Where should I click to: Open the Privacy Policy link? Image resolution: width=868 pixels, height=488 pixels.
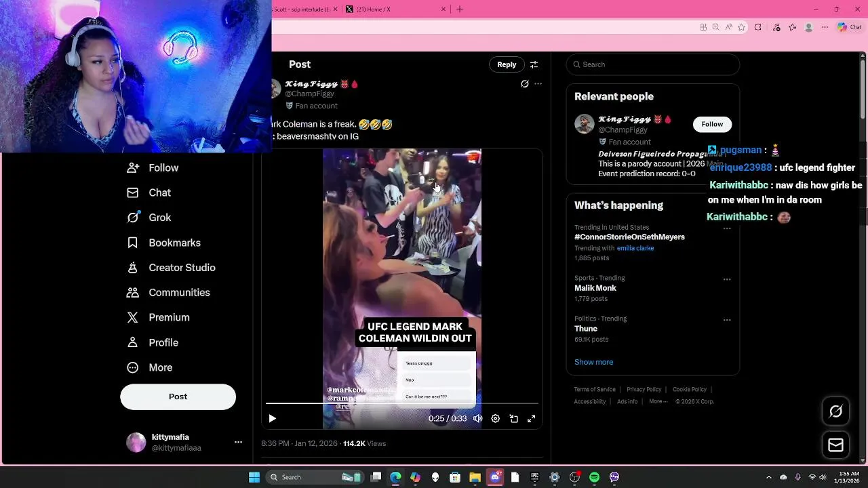pyautogui.click(x=644, y=390)
